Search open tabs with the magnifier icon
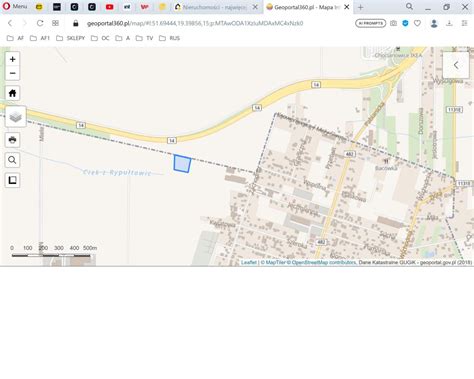This screenshot has height=379, width=474. 409,7
